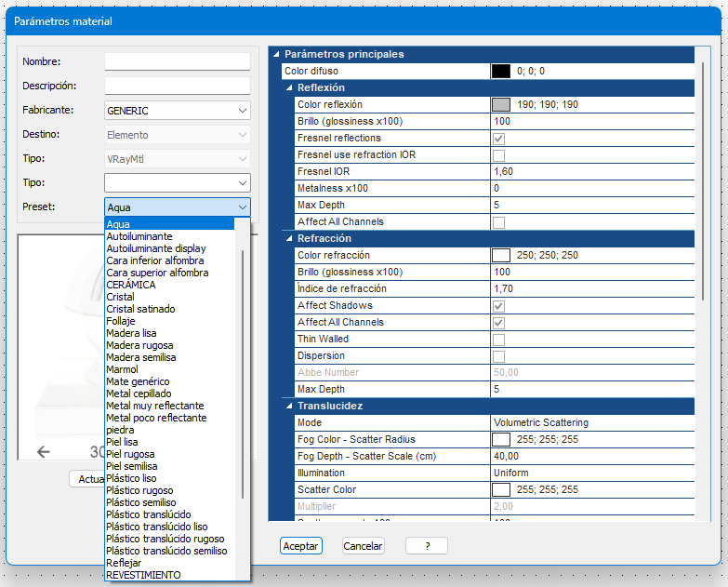Enable Fresnel use refraction IOR checkbox

click(498, 155)
